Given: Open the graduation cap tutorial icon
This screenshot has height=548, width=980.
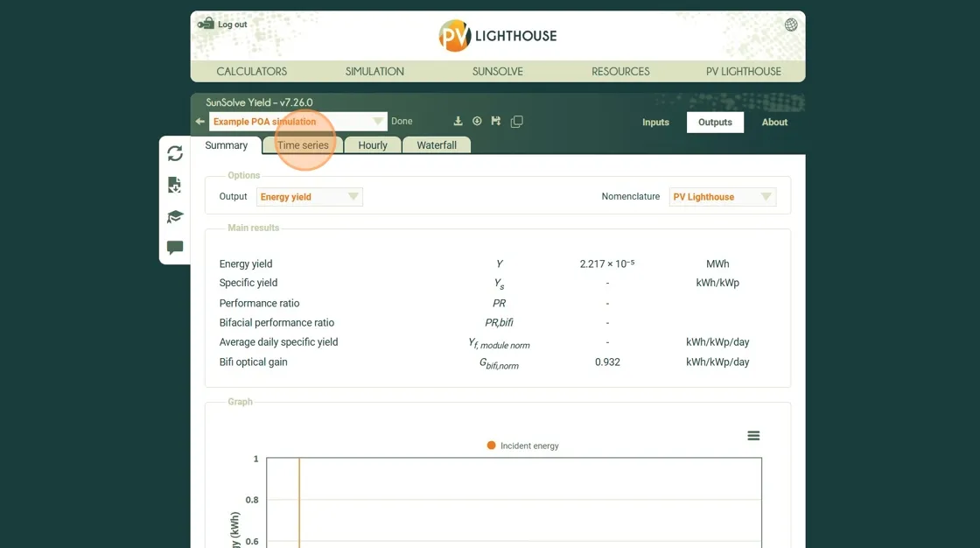Looking at the screenshot, I should click(175, 216).
